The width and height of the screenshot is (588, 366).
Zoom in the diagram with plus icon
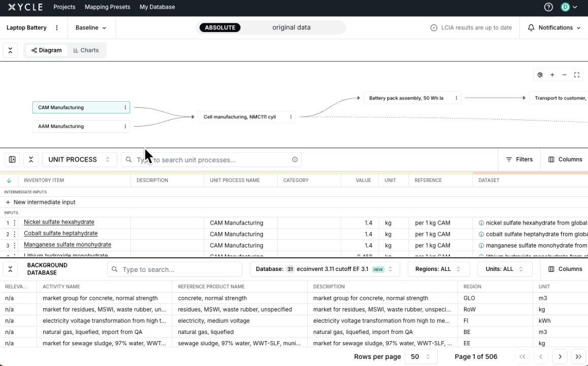tap(552, 75)
